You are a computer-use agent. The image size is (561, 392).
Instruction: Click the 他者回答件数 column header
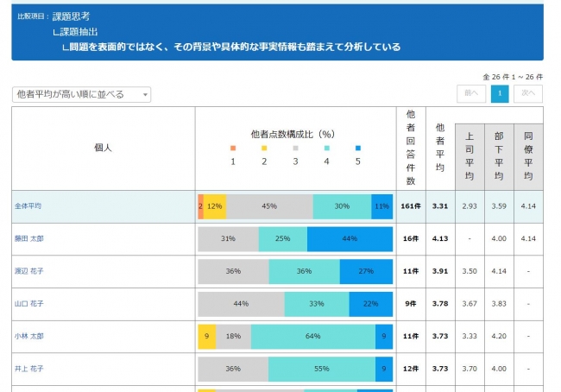(411, 149)
